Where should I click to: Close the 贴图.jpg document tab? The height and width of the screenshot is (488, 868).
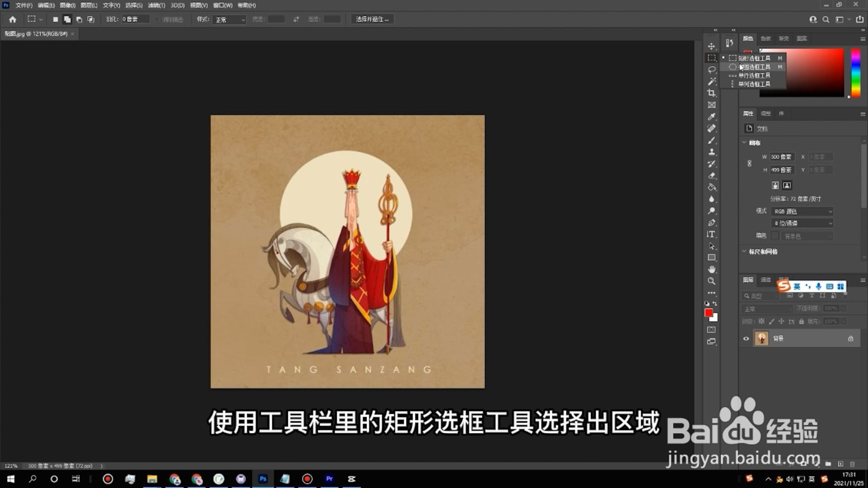coord(72,34)
